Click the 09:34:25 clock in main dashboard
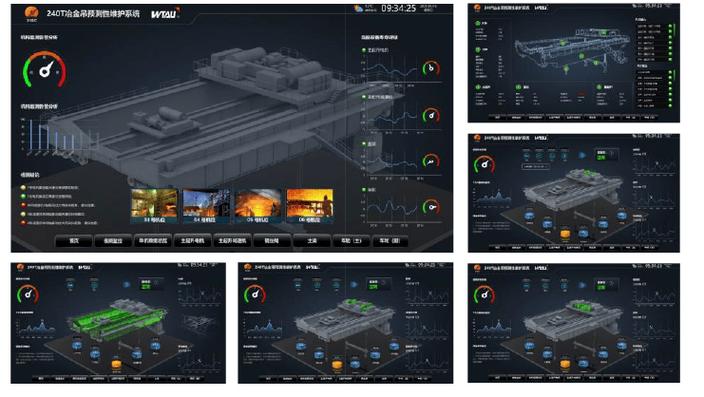This screenshot has width=704, height=397. point(398,8)
